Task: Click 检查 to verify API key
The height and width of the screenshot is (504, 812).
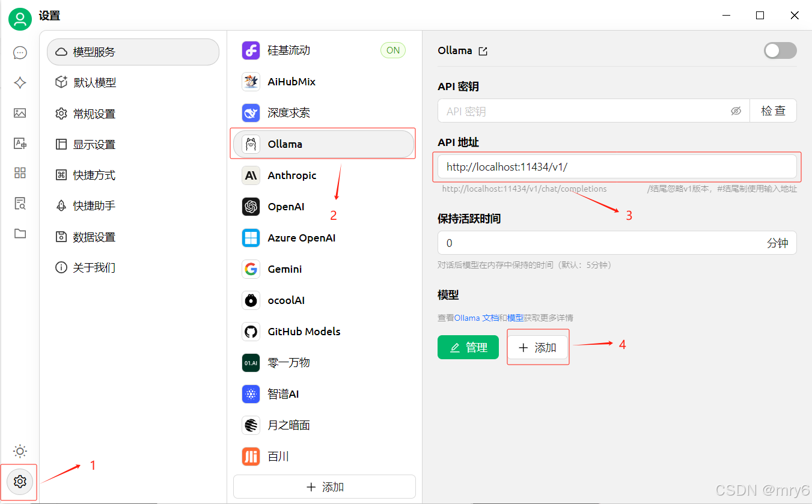Action: click(773, 111)
